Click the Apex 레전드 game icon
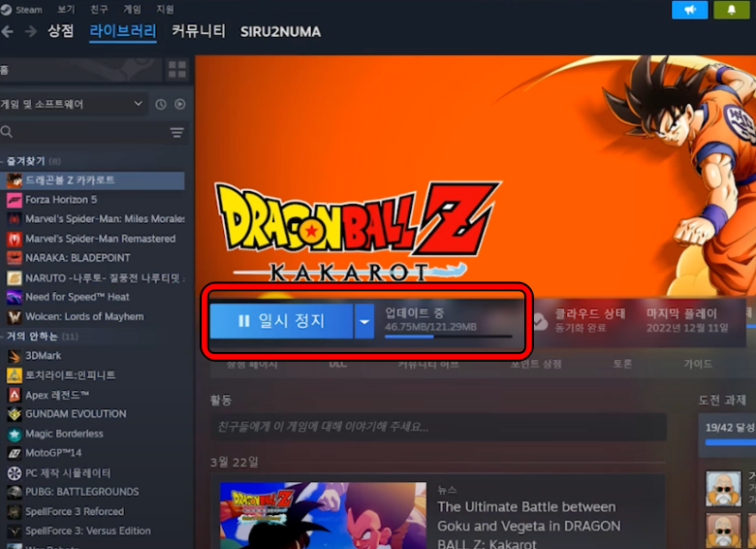This screenshot has width=756, height=549. tap(14, 395)
